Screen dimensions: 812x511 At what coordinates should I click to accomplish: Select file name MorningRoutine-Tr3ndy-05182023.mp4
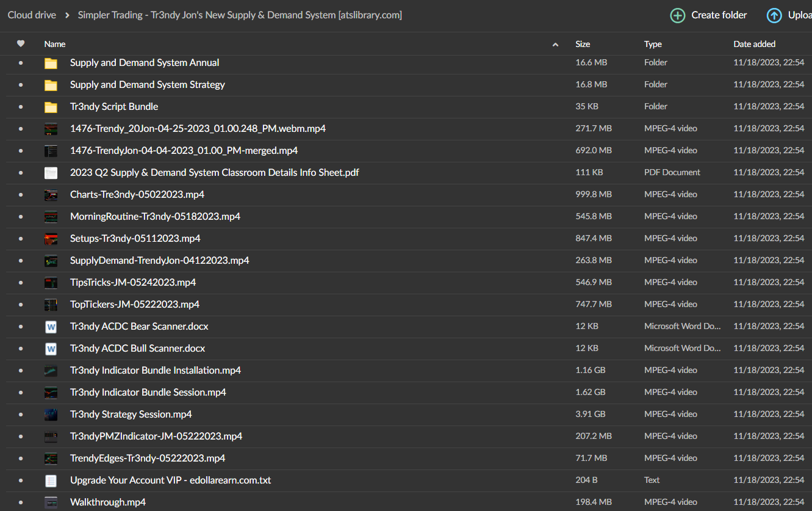coord(155,217)
